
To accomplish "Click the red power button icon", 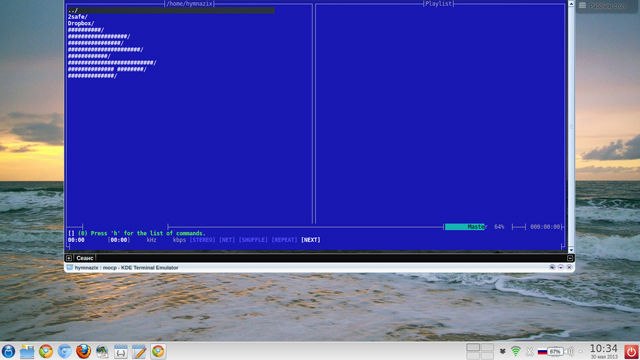I will pyautogui.click(x=631, y=352).
